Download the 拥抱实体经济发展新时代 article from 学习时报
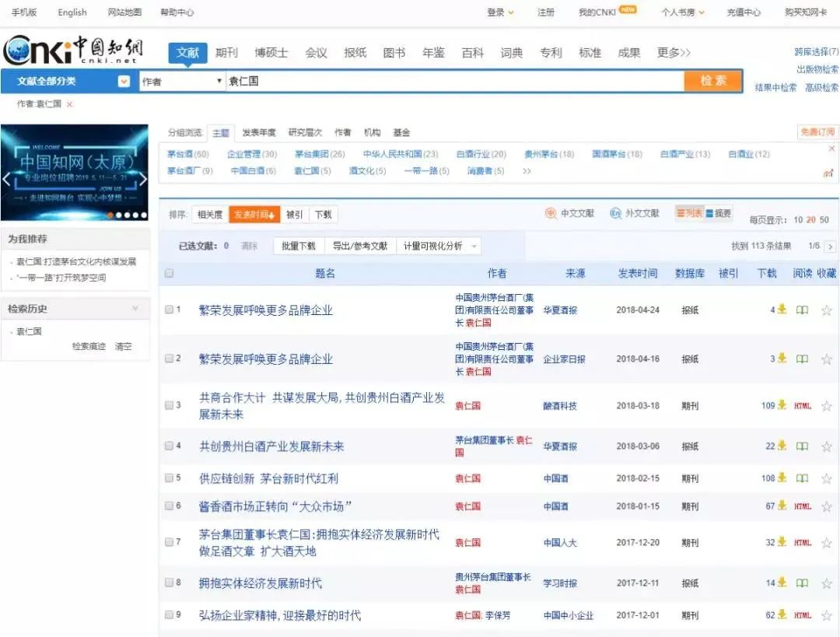This screenshot has width=840, height=637. pos(782,583)
